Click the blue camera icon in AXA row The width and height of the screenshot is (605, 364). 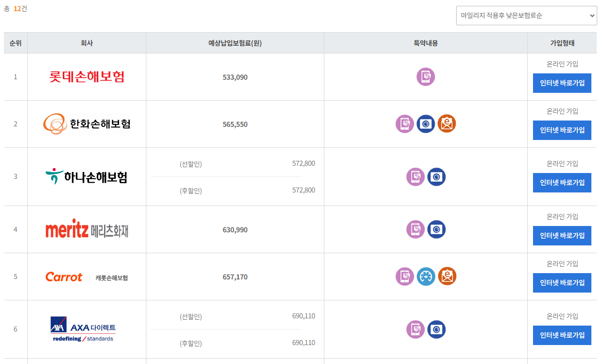(x=436, y=329)
